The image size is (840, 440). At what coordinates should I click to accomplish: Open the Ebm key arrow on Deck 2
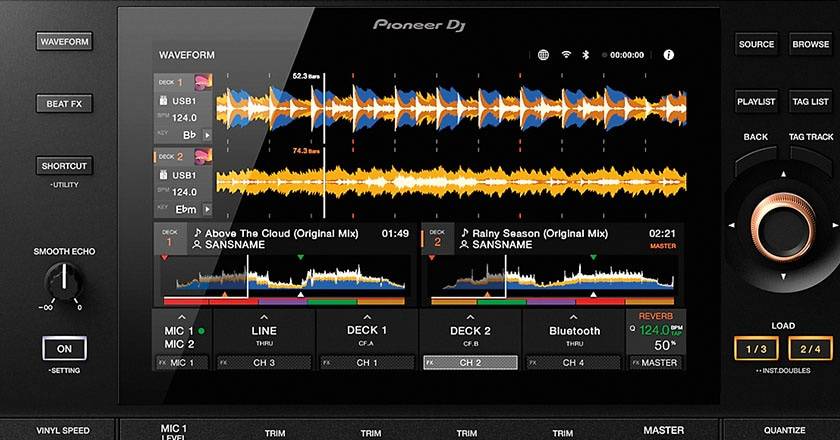pyautogui.click(x=207, y=210)
